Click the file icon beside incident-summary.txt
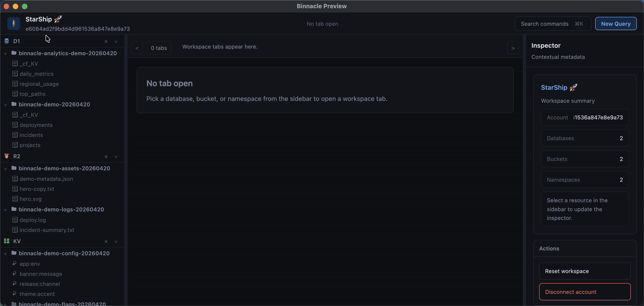This screenshot has width=644, height=306. 15,230
